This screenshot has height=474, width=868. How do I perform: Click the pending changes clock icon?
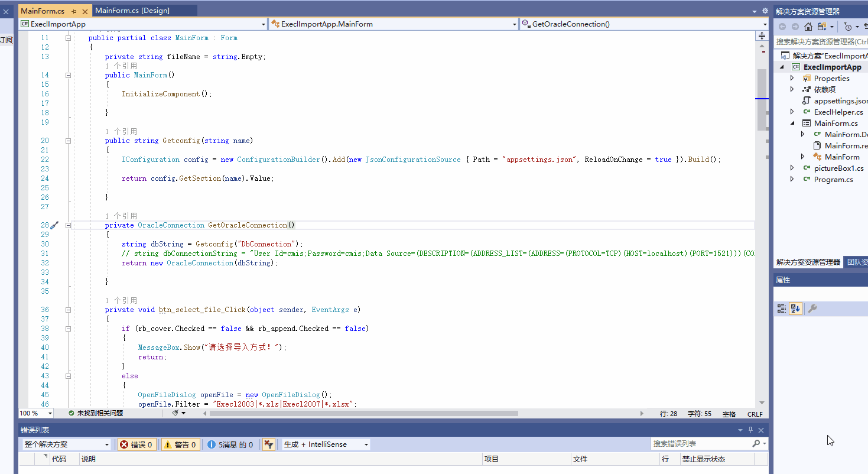click(x=848, y=27)
